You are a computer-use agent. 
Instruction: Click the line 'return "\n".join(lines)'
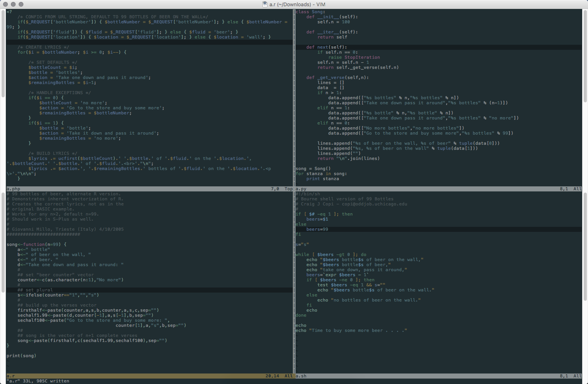pyautogui.click(x=349, y=158)
